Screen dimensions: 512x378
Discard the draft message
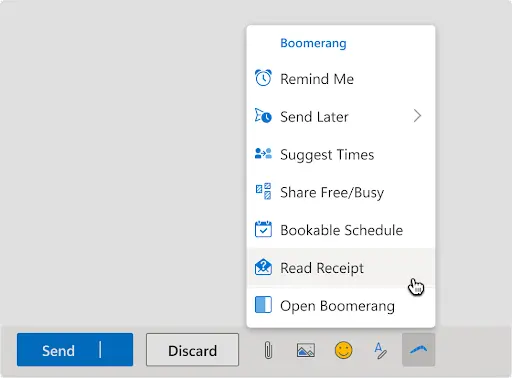(192, 350)
